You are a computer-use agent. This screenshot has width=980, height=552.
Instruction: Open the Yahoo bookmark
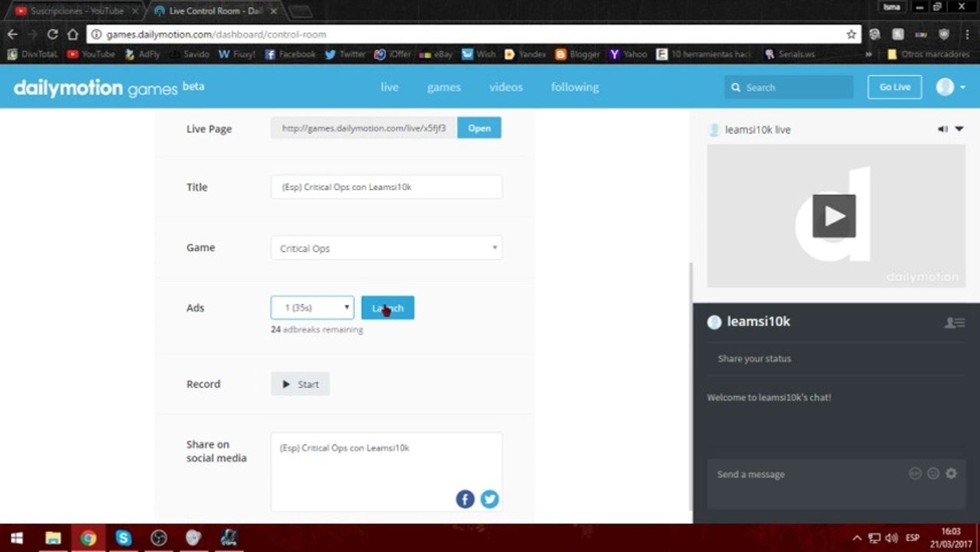(629, 54)
